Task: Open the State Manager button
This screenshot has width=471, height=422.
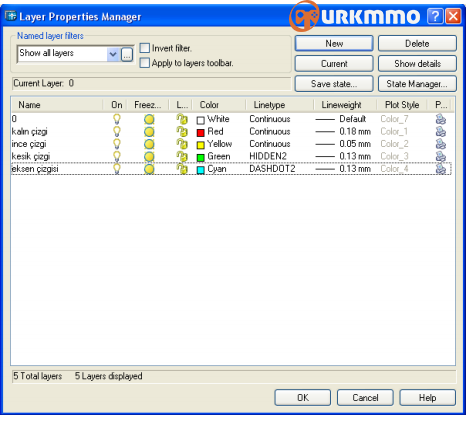Action: point(417,84)
